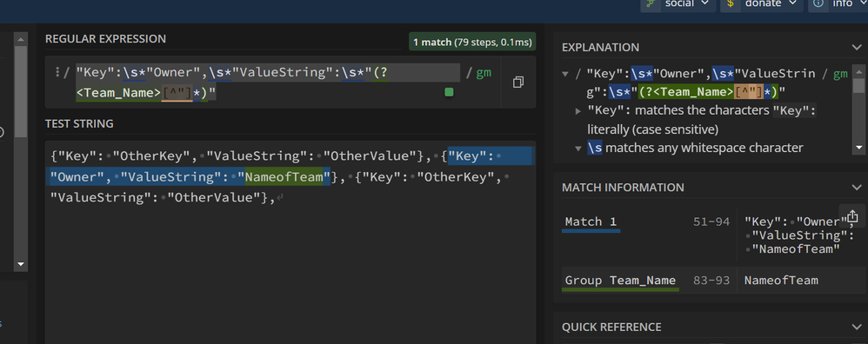Image resolution: width=868 pixels, height=344 pixels.
Task: Collapse the \s explanation node
Action: point(578,149)
